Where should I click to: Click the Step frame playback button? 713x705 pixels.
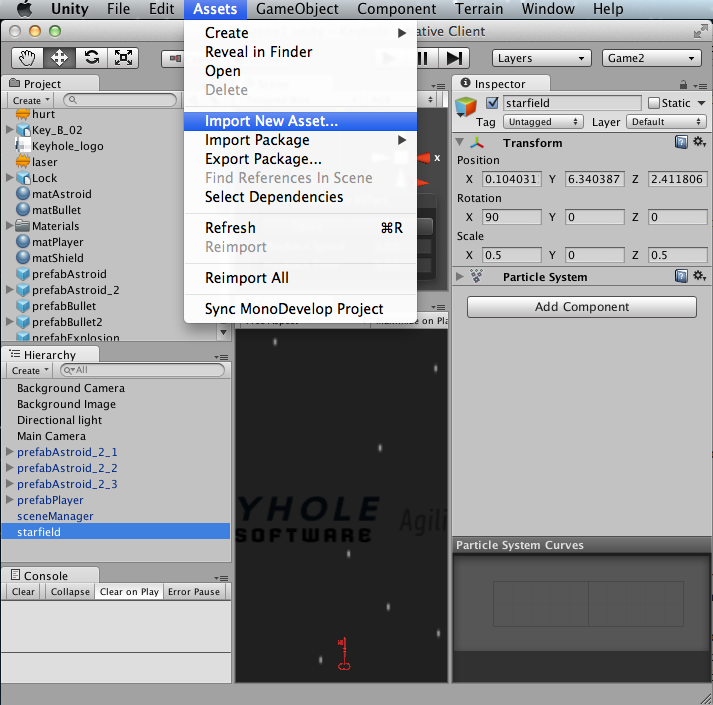(x=455, y=58)
